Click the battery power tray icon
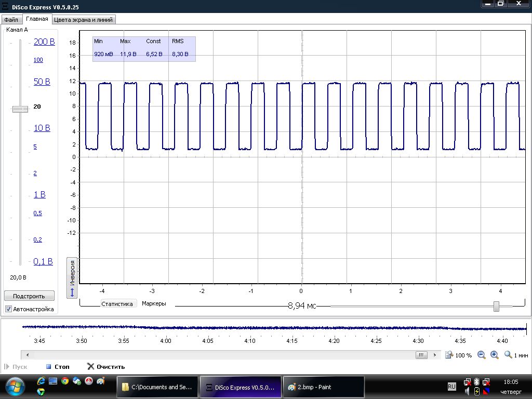 click(477, 391)
